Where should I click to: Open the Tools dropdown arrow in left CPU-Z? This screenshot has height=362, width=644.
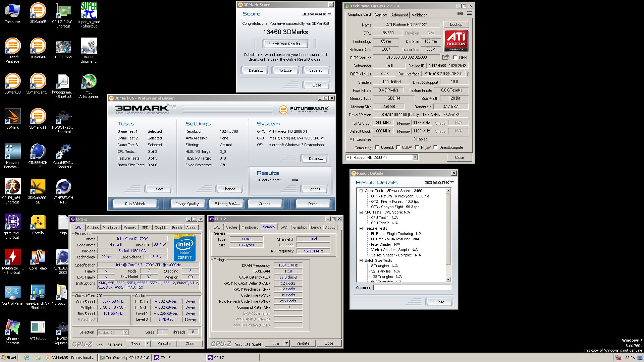tap(148, 344)
